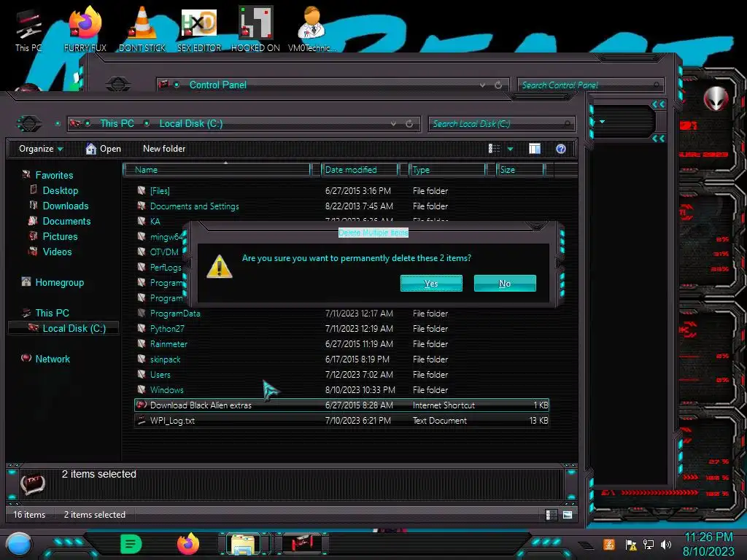The height and width of the screenshot is (560, 747).
Task: Expand the address bar history dropdown
Action: click(393, 123)
